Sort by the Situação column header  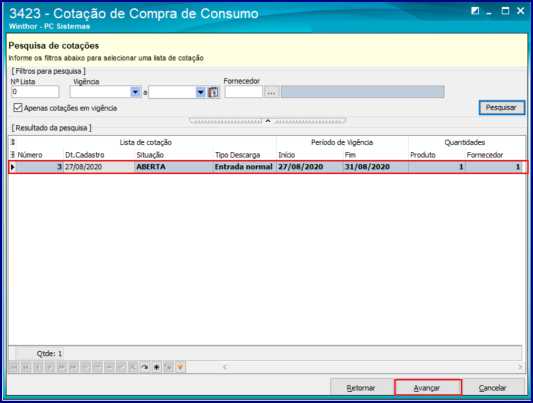[x=174, y=155]
